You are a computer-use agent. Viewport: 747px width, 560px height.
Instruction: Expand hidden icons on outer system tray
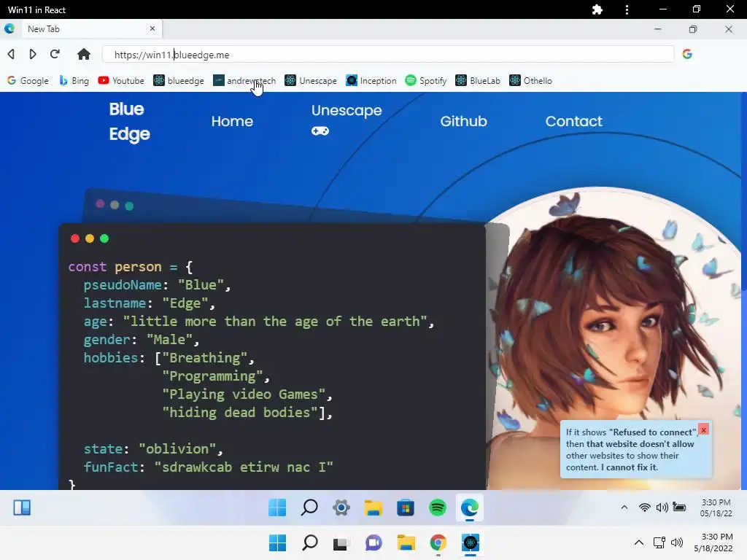[x=639, y=542]
